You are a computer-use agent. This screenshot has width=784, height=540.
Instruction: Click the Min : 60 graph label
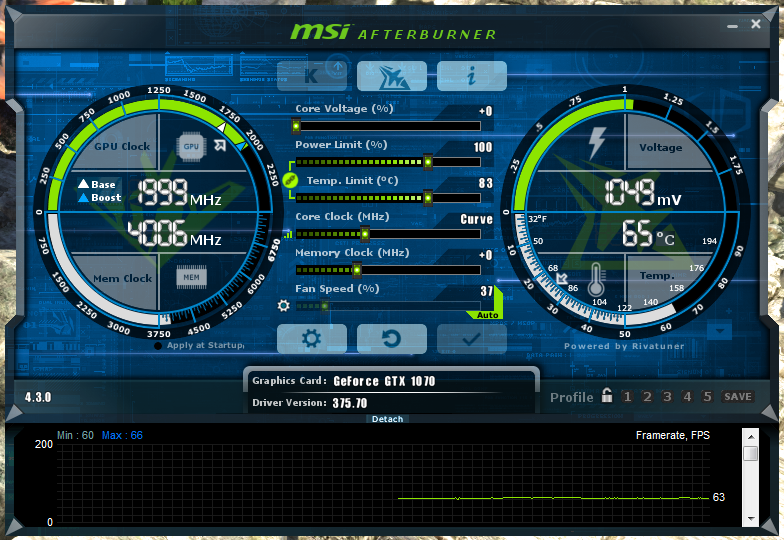[75, 436]
